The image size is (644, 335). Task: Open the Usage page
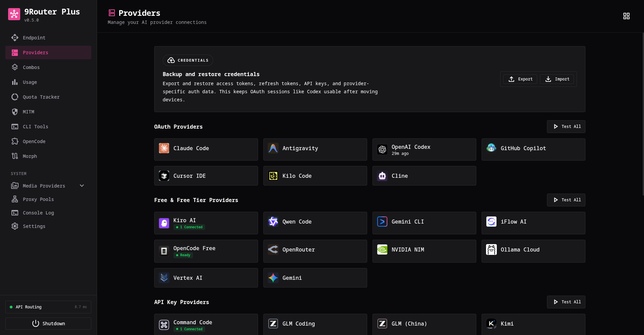(48, 82)
